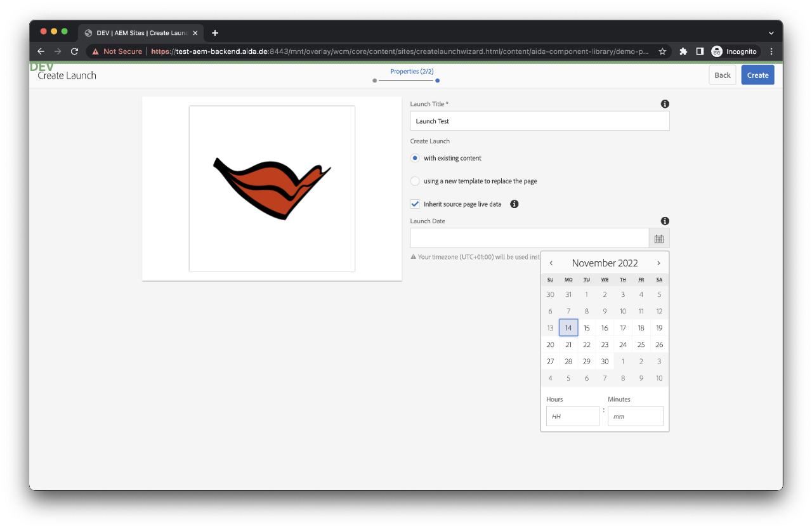
Task: Click the info icon next to Launch Date
Action: click(665, 221)
